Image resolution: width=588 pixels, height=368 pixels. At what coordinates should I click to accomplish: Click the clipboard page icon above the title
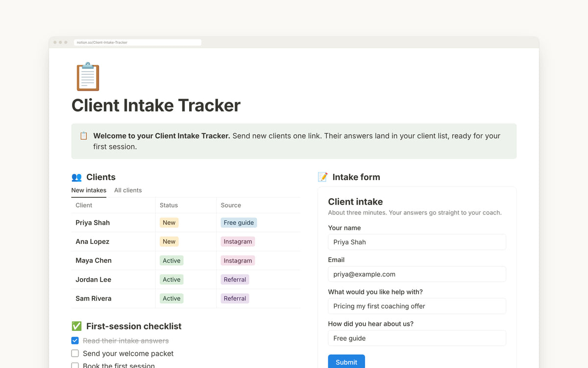click(x=88, y=77)
